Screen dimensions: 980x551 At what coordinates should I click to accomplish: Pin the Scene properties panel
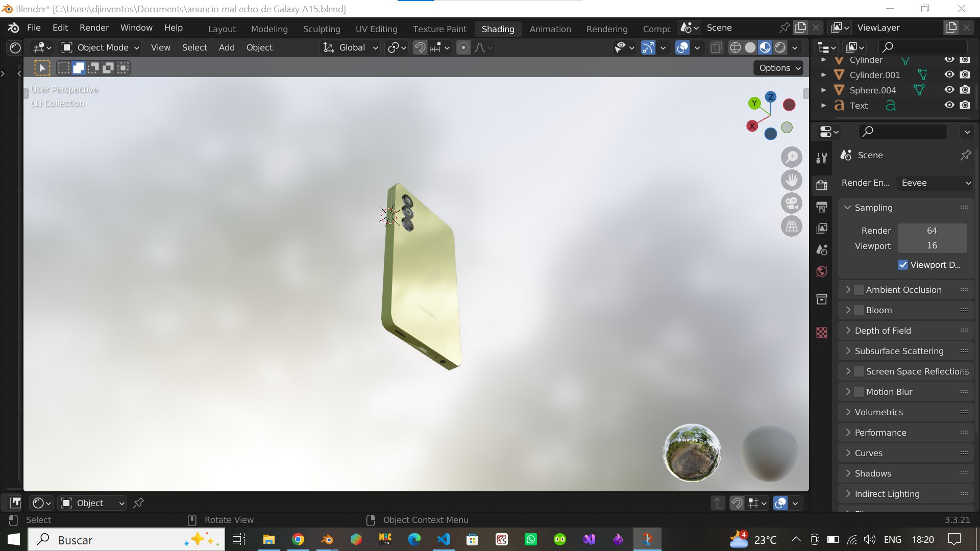click(x=966, y=155)
